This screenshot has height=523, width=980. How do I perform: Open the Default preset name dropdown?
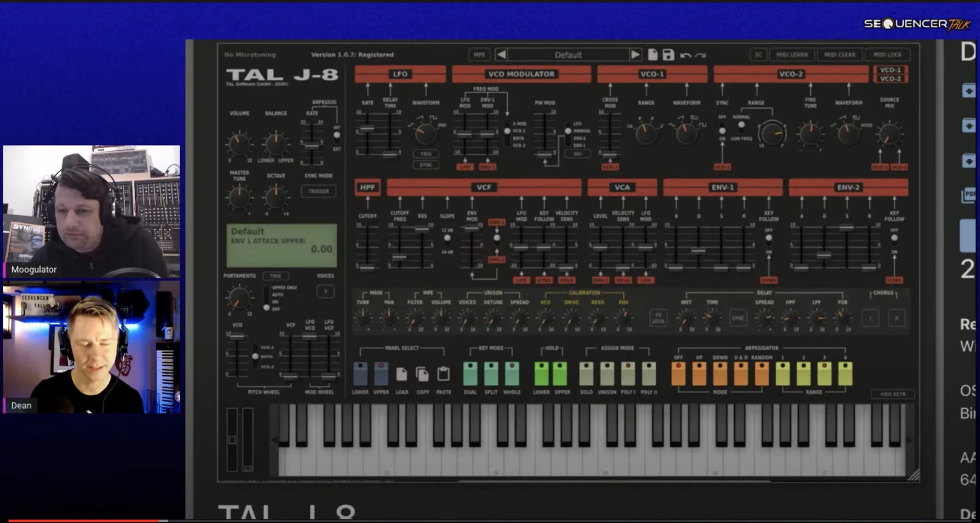point(568,55)
